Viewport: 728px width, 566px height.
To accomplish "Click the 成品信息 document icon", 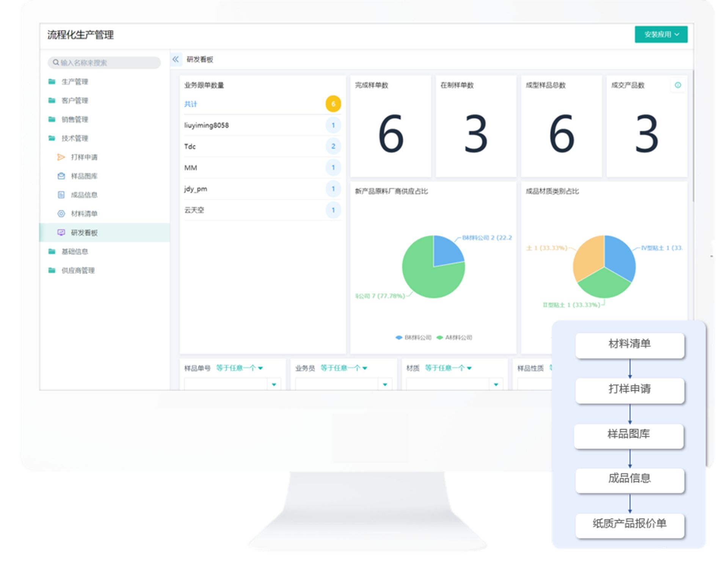I will tap(61, 195).
